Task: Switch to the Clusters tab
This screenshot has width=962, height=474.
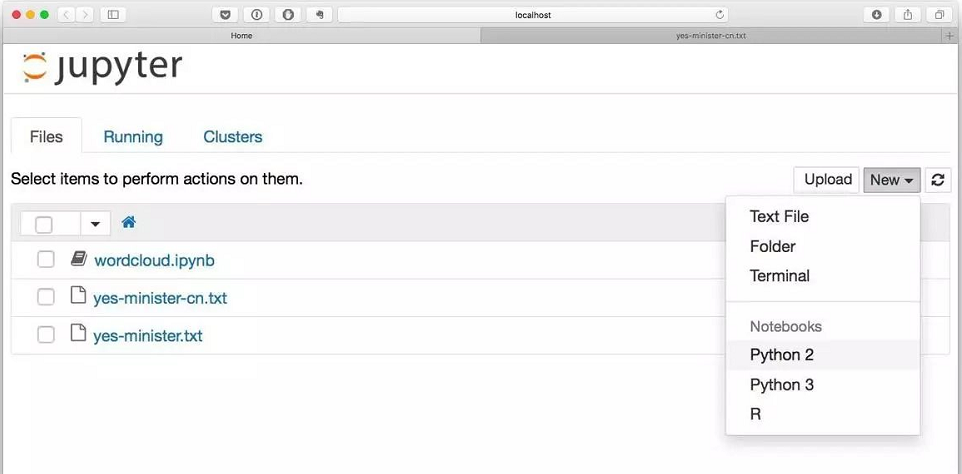Action: click(x=233, y=136)
